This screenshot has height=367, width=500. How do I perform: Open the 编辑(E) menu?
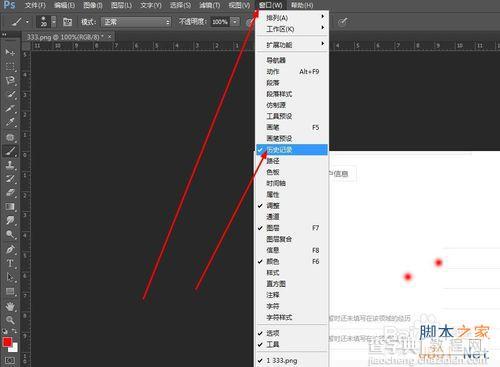[x=65, y=5]
